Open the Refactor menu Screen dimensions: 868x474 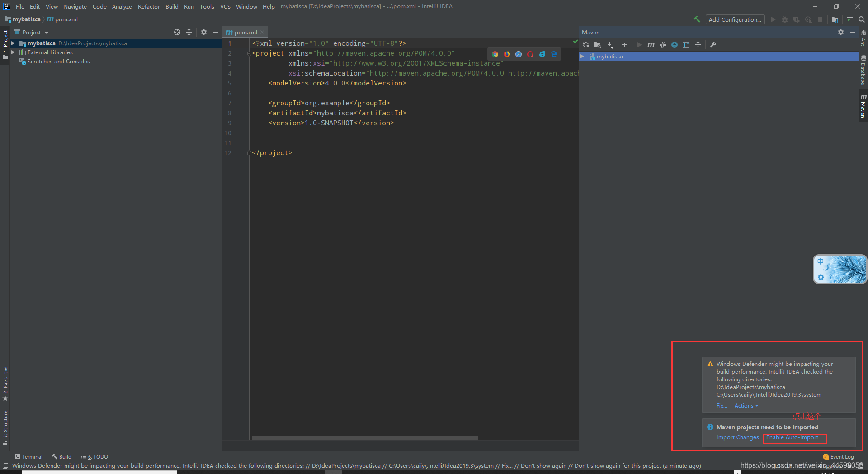(149, 6)
